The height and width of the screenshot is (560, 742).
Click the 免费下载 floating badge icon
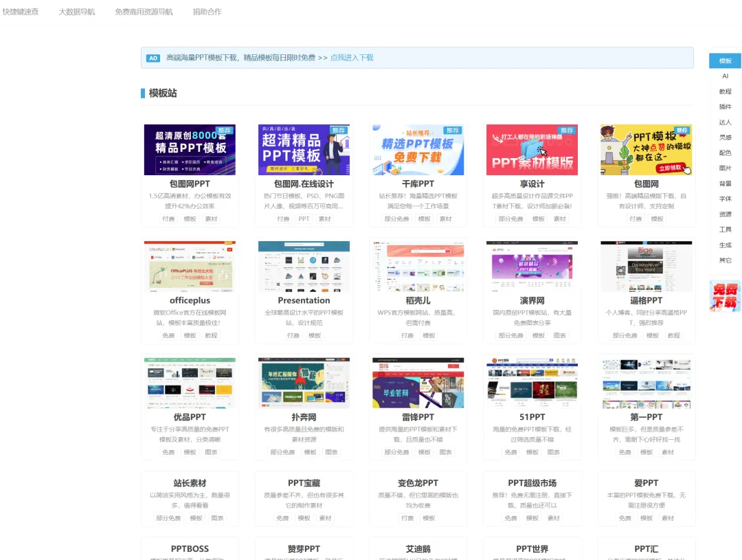[x=725, y=296]
